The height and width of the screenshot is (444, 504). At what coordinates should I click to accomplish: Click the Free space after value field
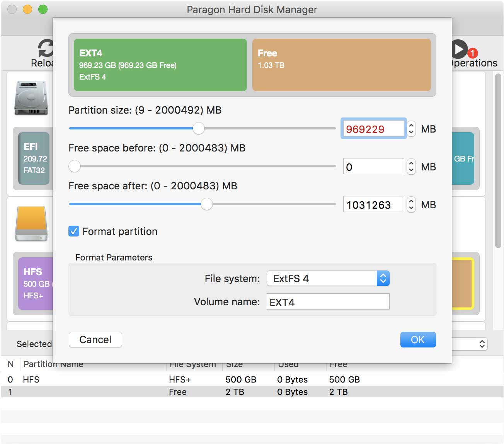(x=373, y=204)
